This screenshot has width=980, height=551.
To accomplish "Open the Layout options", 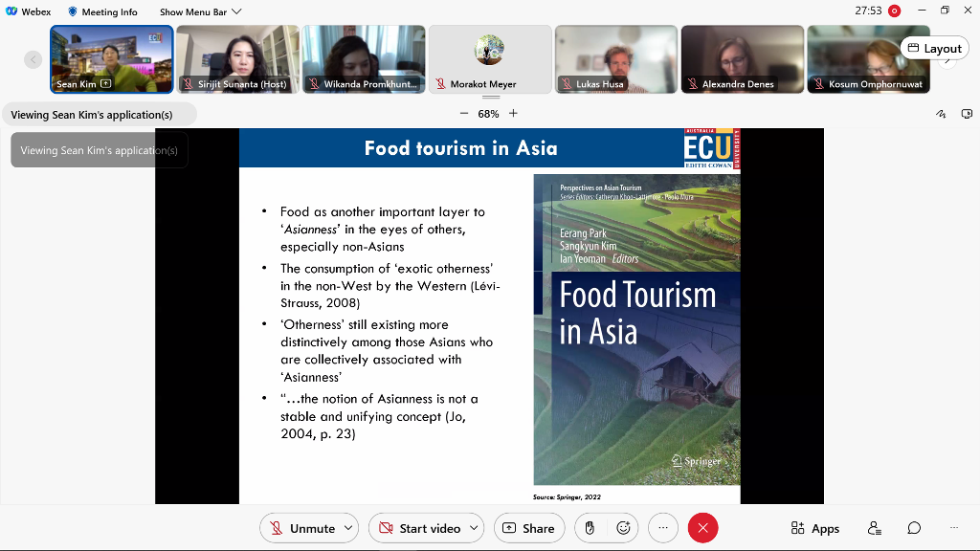I will click(x=934, y=48).
